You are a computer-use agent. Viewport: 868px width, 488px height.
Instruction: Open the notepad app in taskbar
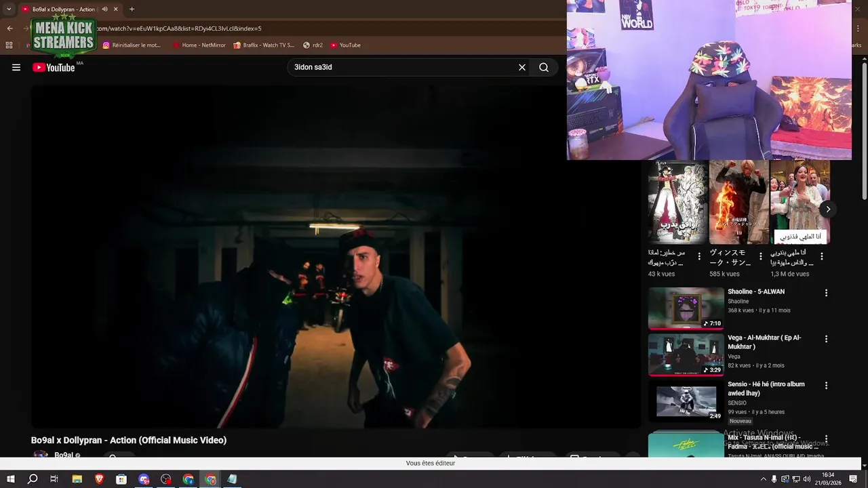pyautogui.click(x=233, y=479)
